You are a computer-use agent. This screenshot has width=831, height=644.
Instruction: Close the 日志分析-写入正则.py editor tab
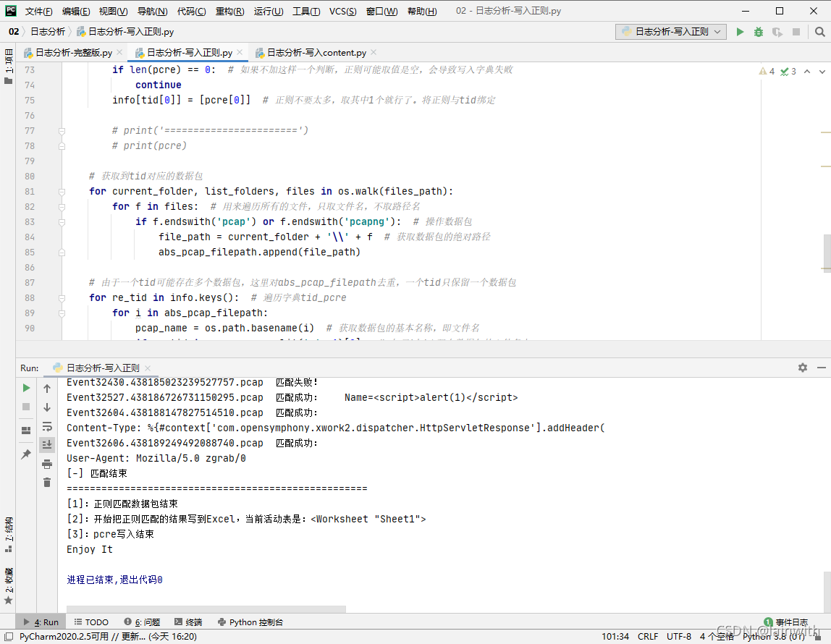[240, 52]
